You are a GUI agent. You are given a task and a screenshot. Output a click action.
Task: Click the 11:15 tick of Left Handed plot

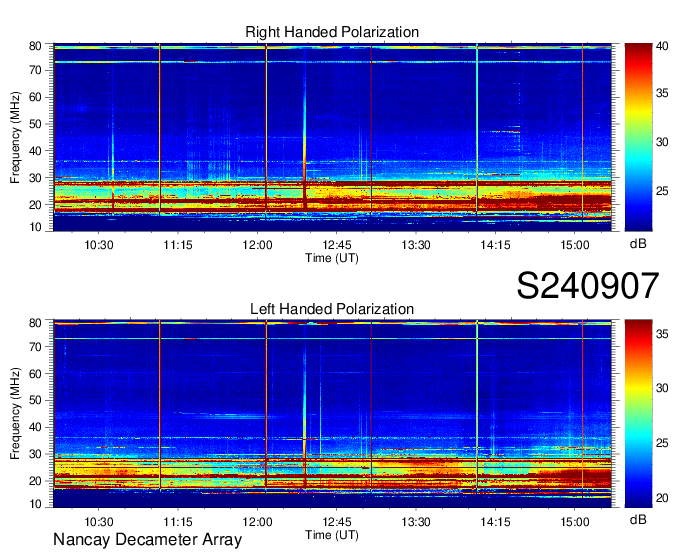(x=178, y=522)
